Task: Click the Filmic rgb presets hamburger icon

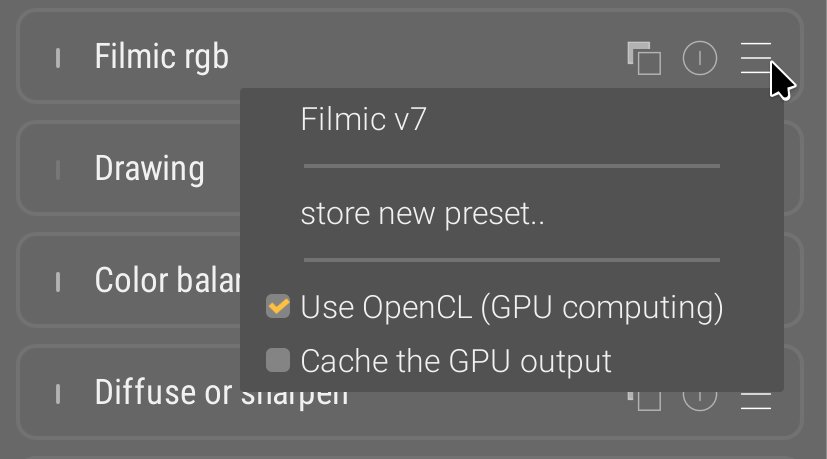Action: [756, 58]
